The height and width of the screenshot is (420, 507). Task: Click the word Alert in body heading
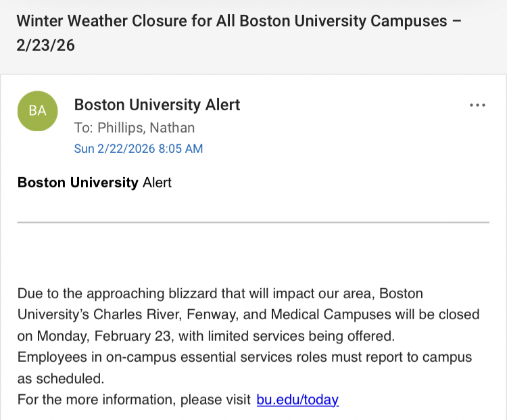[157, 183]
